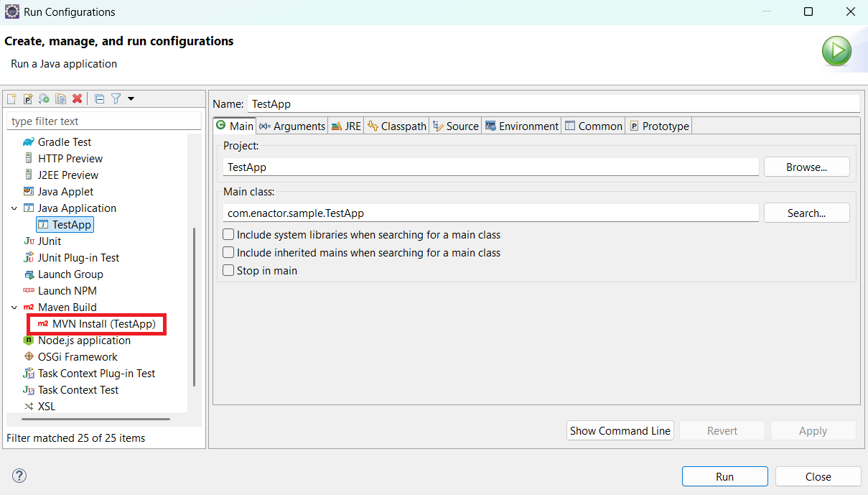
Task: Open the help question mark
Action: click(19, 476)
